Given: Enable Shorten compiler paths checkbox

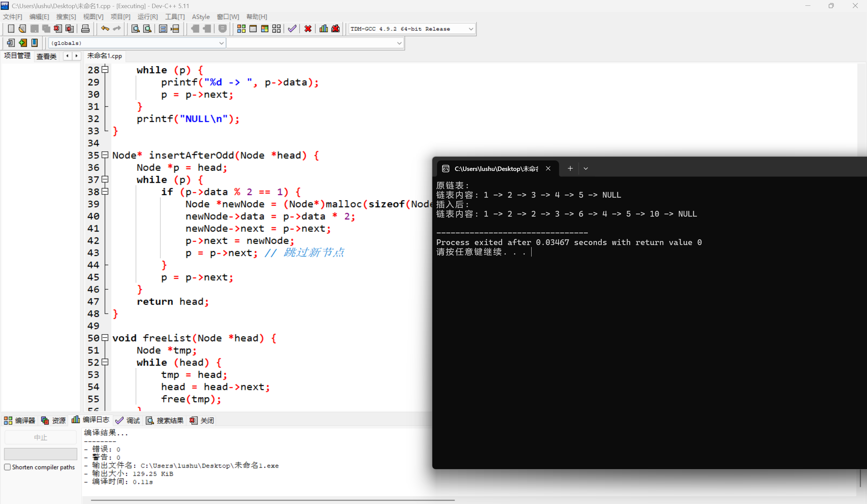Looking at the screenshot, I should pos(7,467).
